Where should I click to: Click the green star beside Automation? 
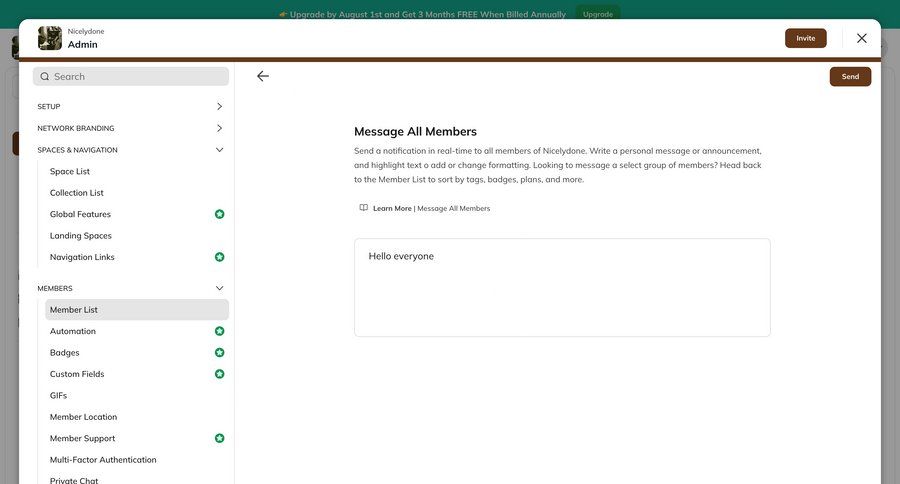[x=219, y=331]
